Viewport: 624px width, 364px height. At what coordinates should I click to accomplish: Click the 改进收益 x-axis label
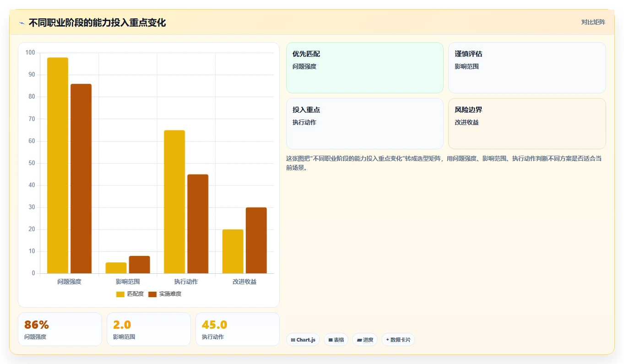(x=244, y=282)
